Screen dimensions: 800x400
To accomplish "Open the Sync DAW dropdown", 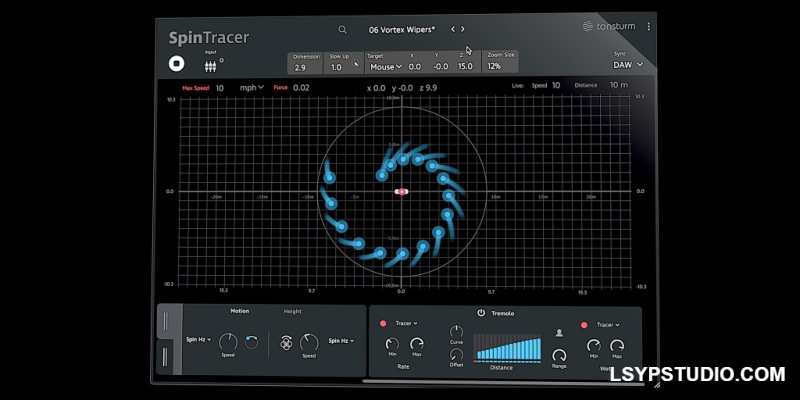I will coord(628,65).
